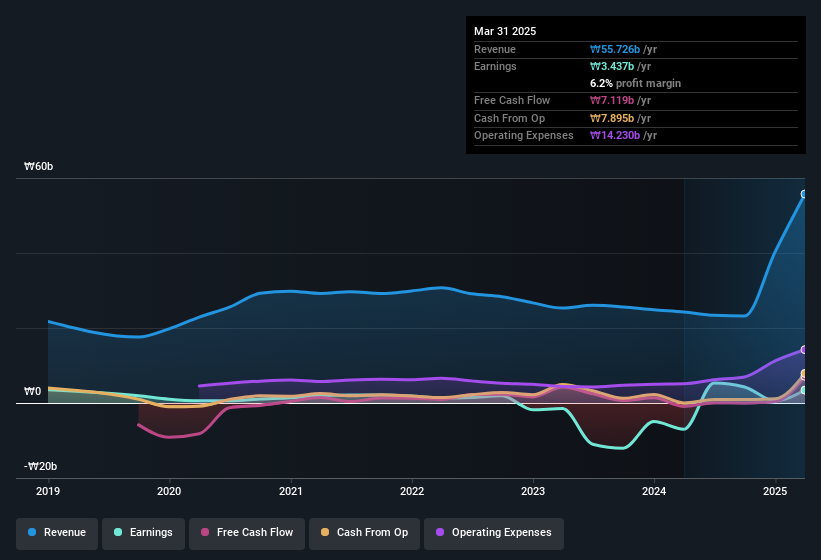Click the teal Earnings legend dot
This screenshot has width=821, height=560.
pyautogui.click(x=118, y=532)
